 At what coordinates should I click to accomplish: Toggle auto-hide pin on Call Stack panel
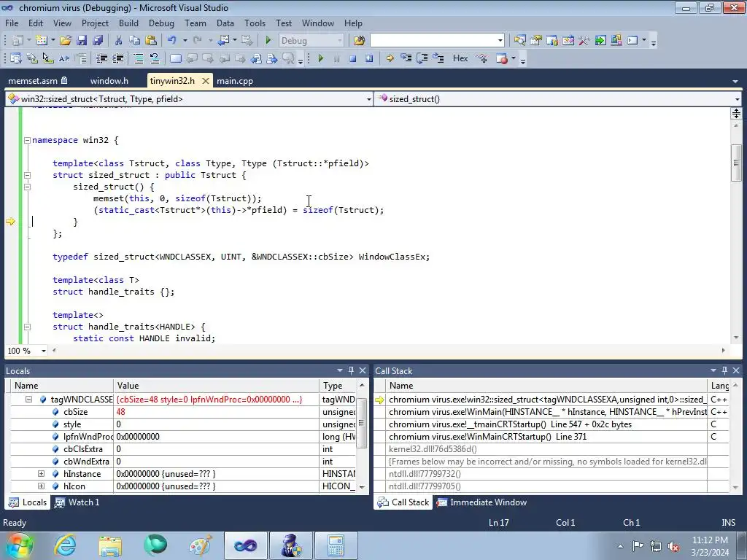724,370
